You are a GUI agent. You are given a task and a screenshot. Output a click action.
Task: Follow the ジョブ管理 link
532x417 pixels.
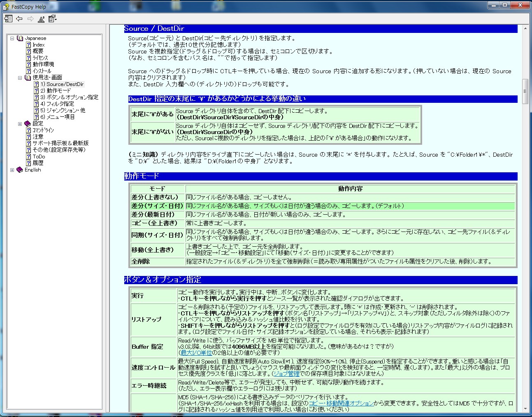pos(287,373)
